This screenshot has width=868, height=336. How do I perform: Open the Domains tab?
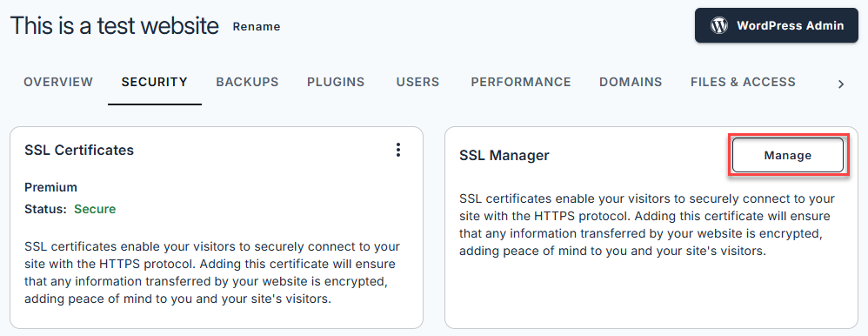pyautogui.click(x=631, y=82)
